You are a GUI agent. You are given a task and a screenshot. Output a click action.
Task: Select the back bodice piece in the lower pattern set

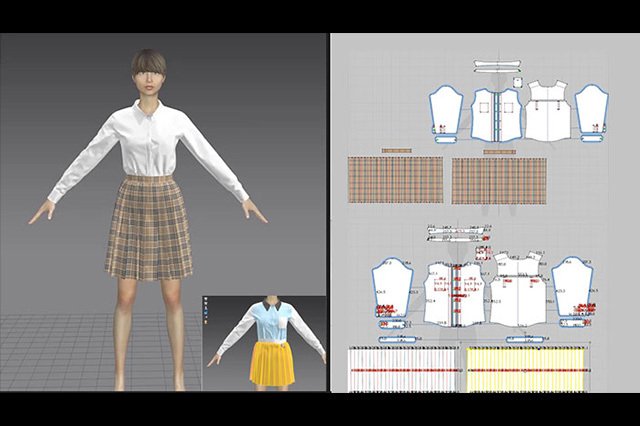coord(518,289)
